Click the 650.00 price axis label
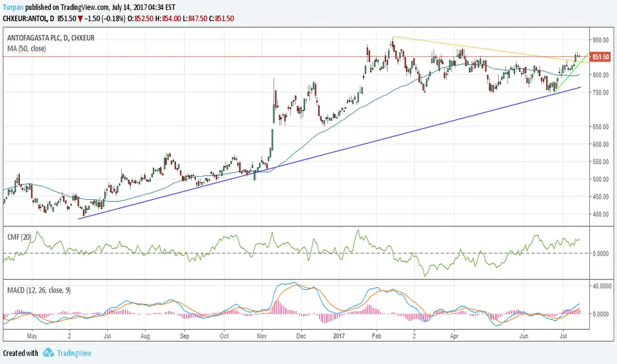This screenshot has height=364, width=617. [600, 126]
